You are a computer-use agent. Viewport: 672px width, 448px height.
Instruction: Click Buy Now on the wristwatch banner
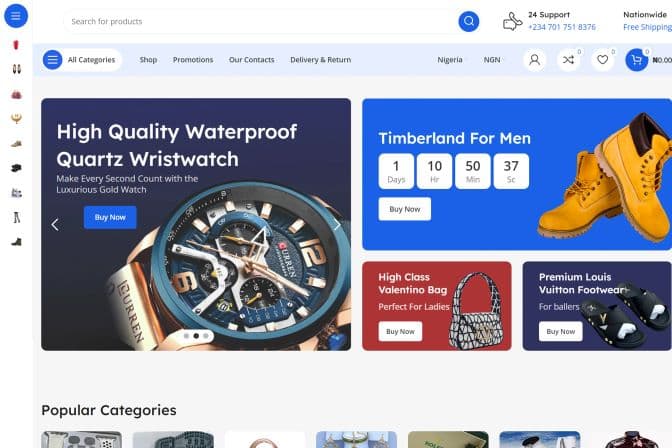point(110,217)
